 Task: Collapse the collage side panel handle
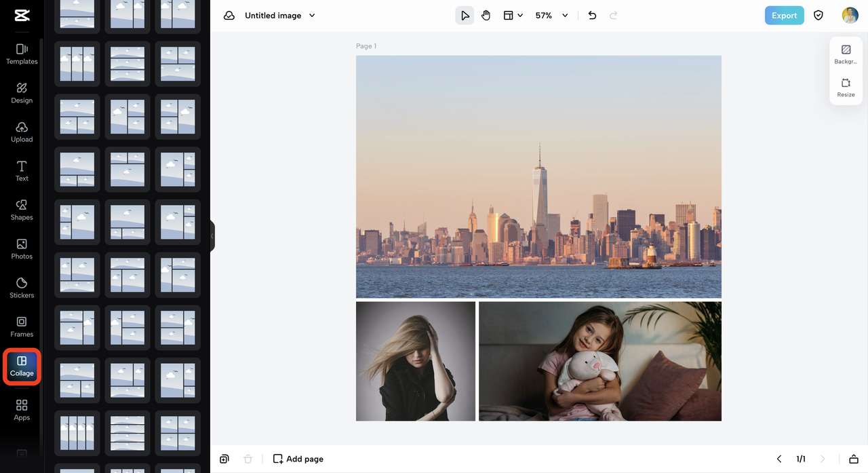(212, 236)
